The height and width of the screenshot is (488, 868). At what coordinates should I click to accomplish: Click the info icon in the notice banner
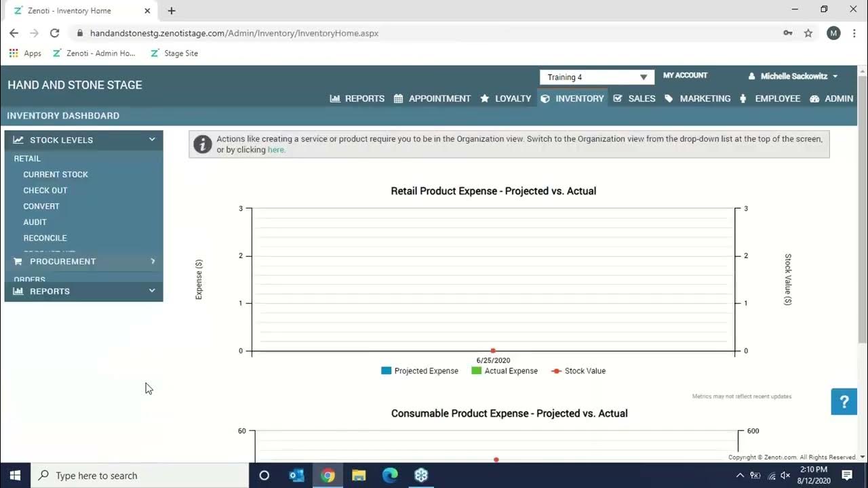coord(202,144)
